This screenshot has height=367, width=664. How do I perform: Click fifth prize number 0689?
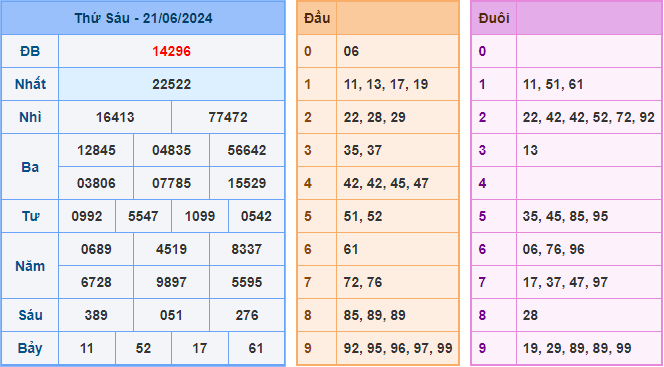tap(96, 249)
